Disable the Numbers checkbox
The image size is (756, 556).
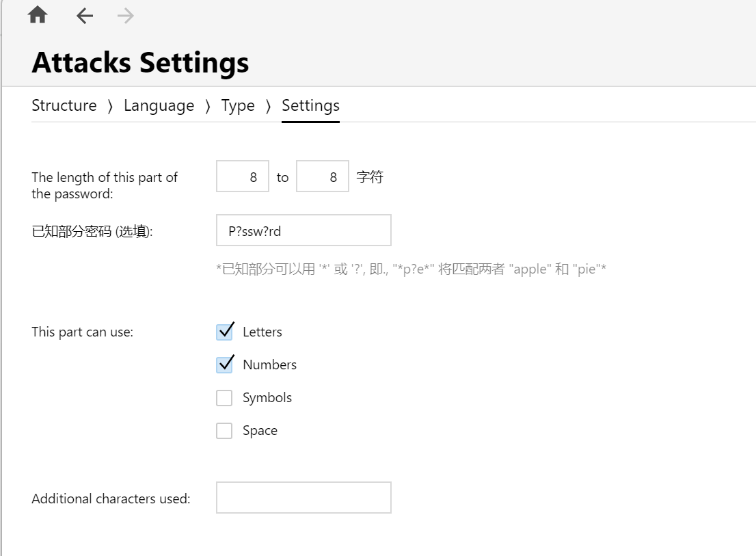click(225, 365)
